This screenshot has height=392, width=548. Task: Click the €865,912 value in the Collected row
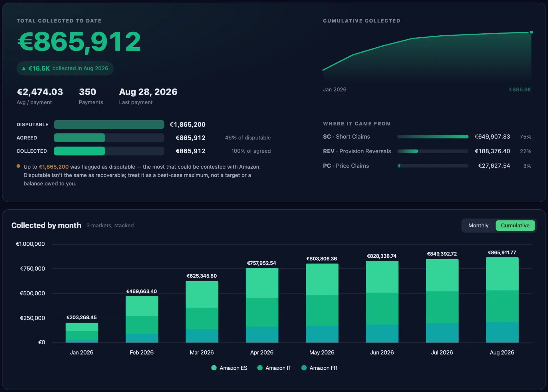click(190, 151)
